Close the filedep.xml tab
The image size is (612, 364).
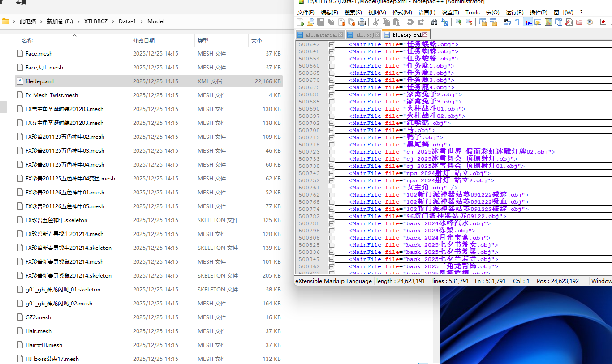click(425, 34)
